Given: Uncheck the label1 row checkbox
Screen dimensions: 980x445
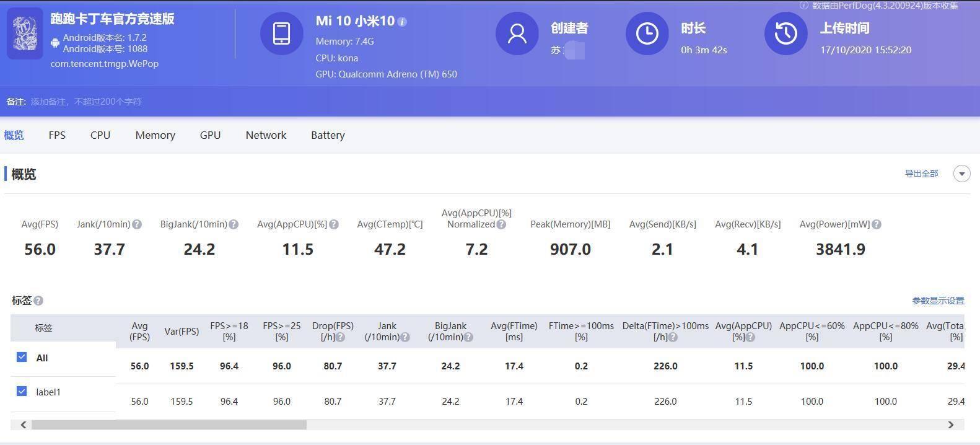Looking at the screenshot, I should (22, 391).
